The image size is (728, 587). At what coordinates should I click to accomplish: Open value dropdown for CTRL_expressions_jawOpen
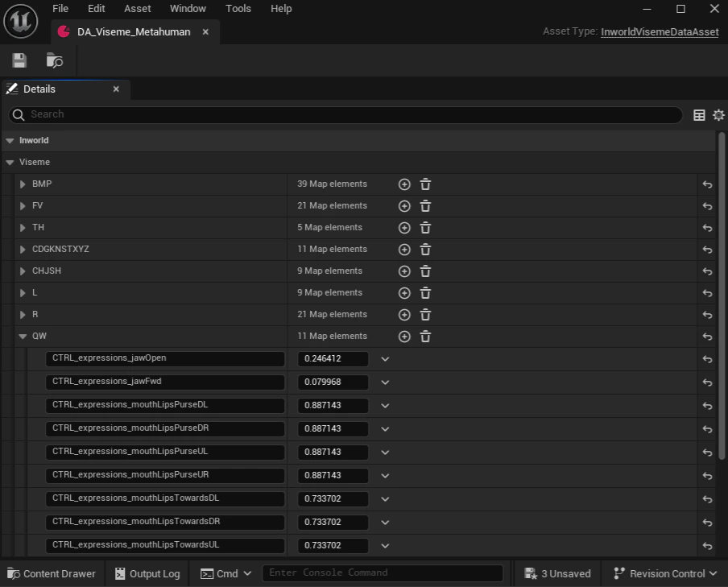click(385, 359)
